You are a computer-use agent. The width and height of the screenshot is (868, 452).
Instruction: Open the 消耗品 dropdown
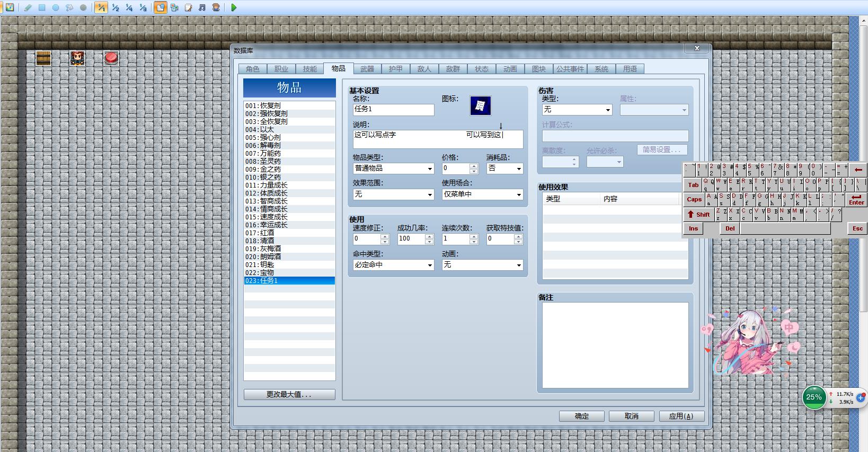(504, 169)
